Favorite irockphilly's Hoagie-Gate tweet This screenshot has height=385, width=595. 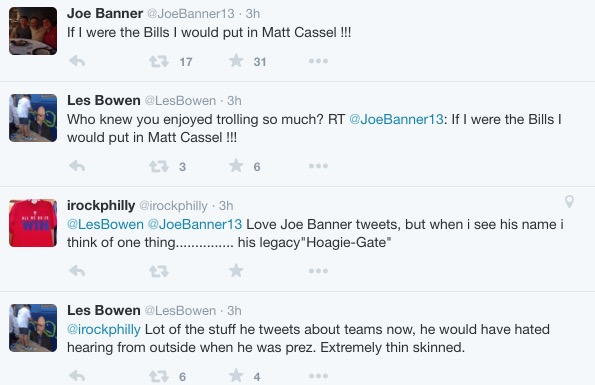click(x=236, y=271)
